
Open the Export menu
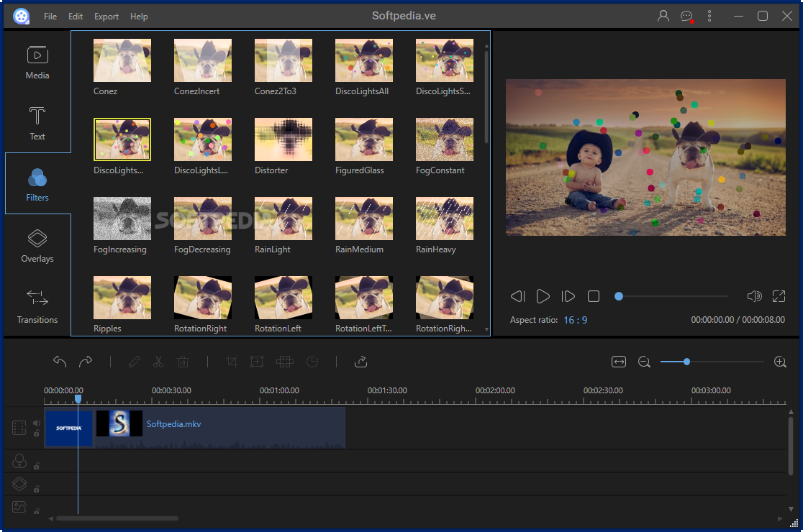coord(106,17)
